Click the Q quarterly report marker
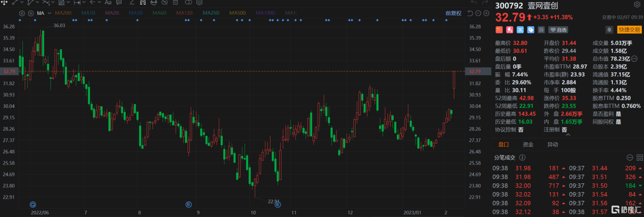Viewport: 644px width, 217px height. (32, 204)
